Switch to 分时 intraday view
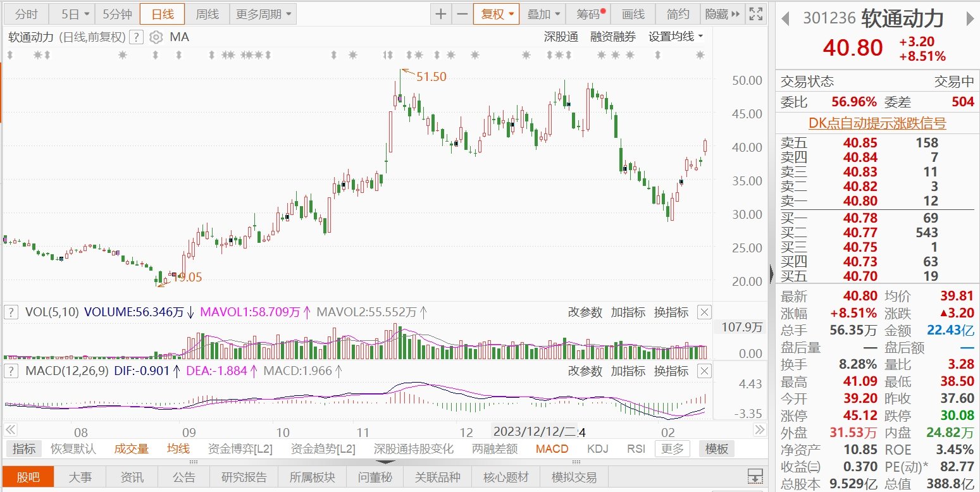Viewport: 980px width, 492px height. [27, 14]
